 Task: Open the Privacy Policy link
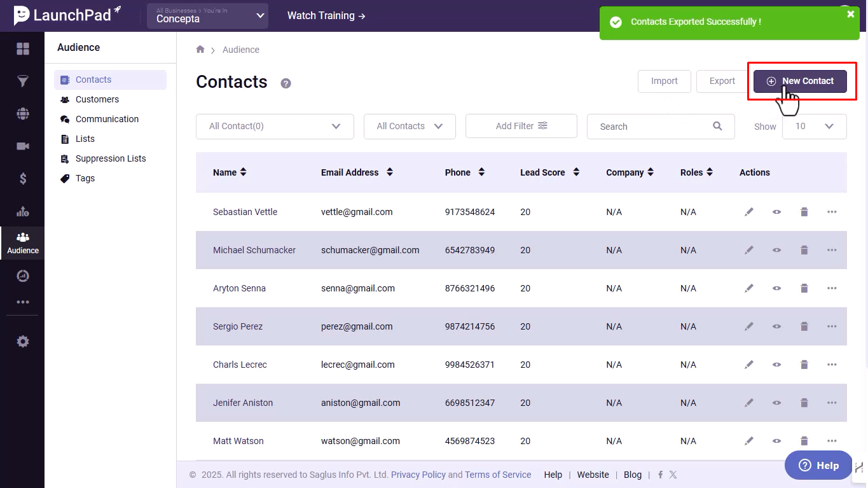point(418,475)
